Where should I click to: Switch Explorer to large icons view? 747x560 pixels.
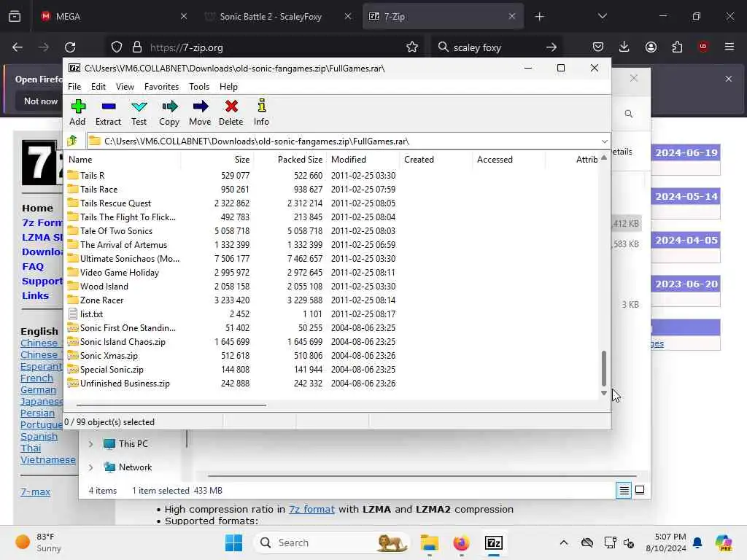coord(640,490)
